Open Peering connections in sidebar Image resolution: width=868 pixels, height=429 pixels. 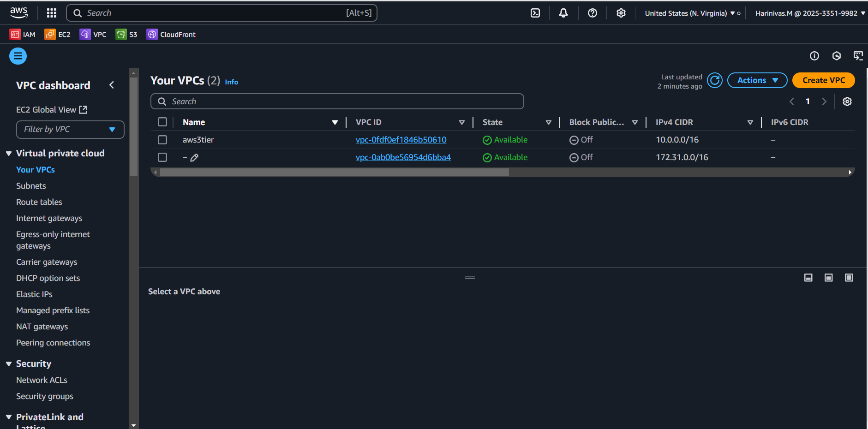pyautogui.click(x=53, y=343)
